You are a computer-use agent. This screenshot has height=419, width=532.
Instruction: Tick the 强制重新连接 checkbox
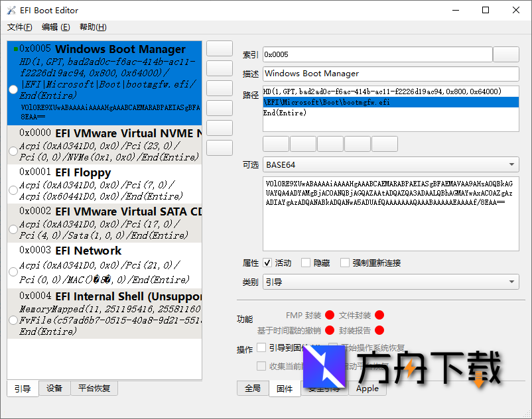345,263
